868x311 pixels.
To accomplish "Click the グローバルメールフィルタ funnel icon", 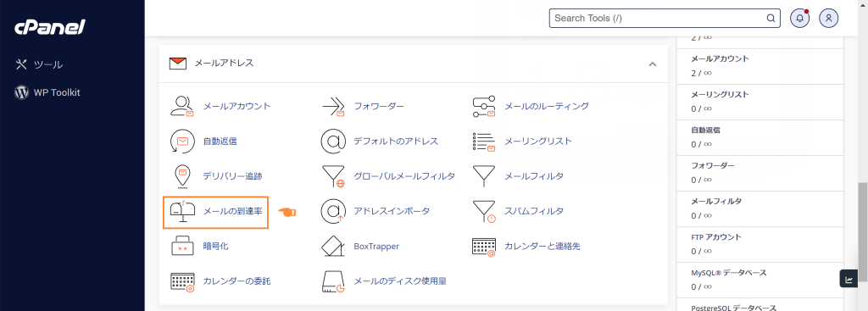I will (x=333, y=176).
